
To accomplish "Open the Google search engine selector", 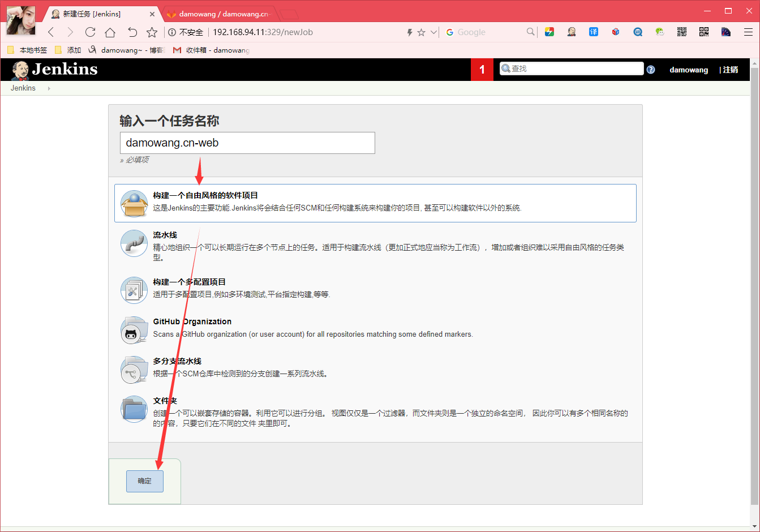I will tap(450, 32).
